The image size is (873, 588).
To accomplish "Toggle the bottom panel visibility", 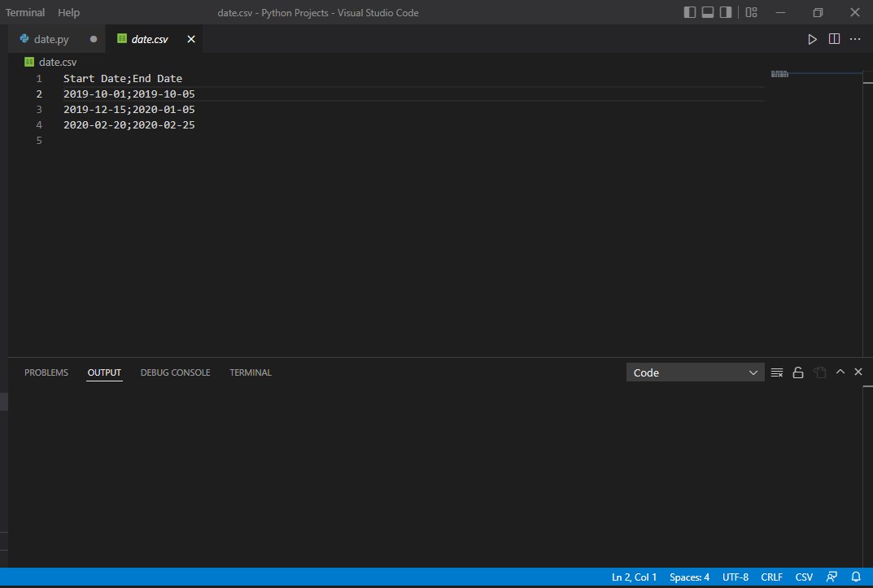I will pyautogui.click(x=708, y=12).
